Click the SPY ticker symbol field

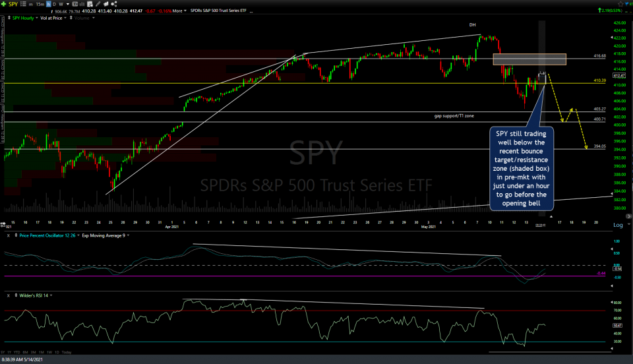[13, 4]
